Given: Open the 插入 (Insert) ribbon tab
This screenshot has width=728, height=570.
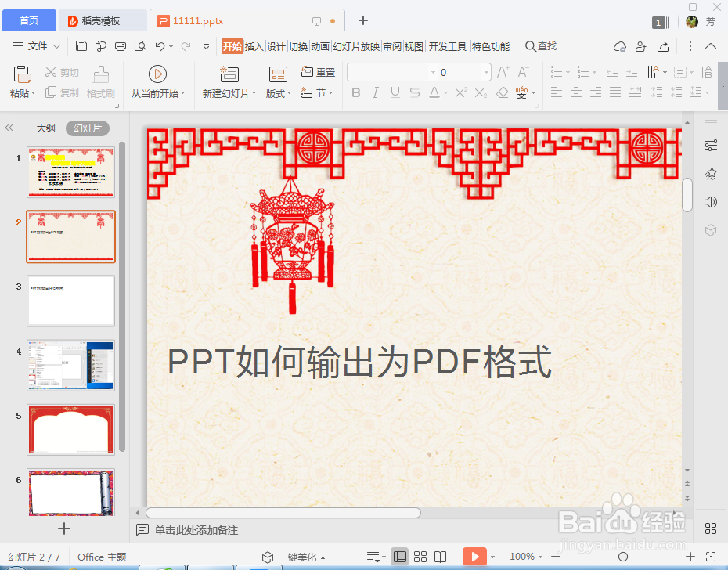Looking at the screenshot, I should click(254, 46).
